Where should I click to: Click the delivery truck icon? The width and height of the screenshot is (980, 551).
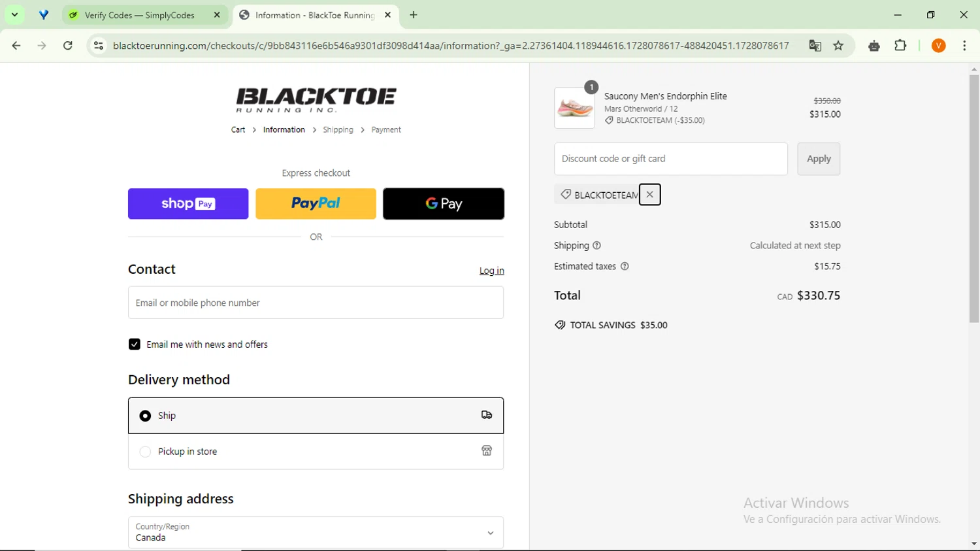pyautogui.click(x=487, y=415)
